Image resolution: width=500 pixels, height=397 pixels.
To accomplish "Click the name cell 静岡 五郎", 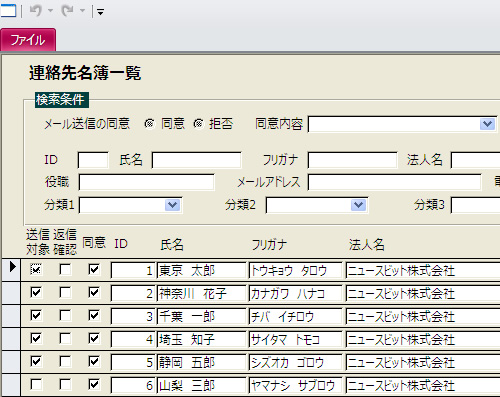I will (x=201, y=362).
